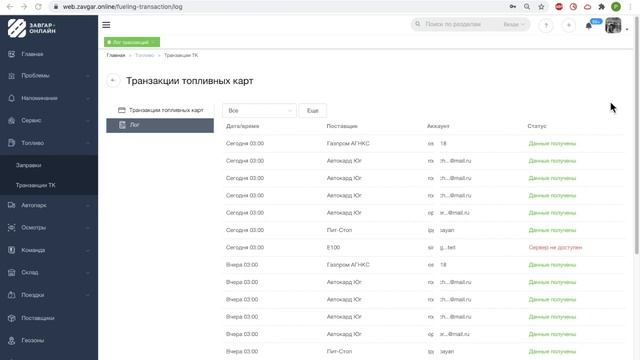This screenshot has width=640, height=360.
Task: Click browser back arrow
Action: 10,7
